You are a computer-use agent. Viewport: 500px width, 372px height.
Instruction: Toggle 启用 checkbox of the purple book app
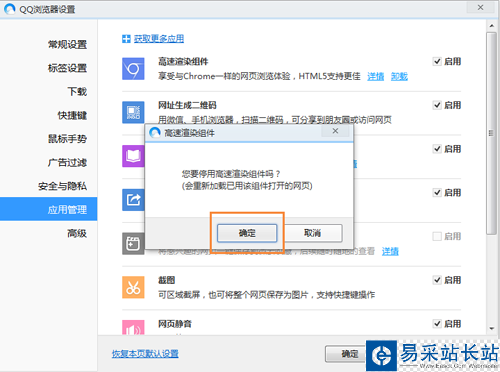(x=437, y=149)
